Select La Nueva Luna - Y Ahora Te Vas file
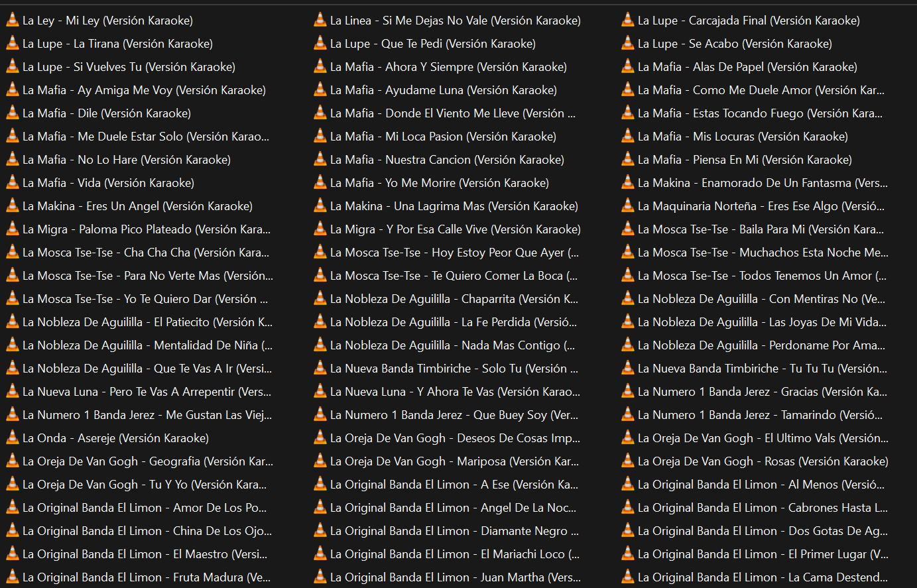The height and width of the screenshot is (588, 917). click(455, 392)
